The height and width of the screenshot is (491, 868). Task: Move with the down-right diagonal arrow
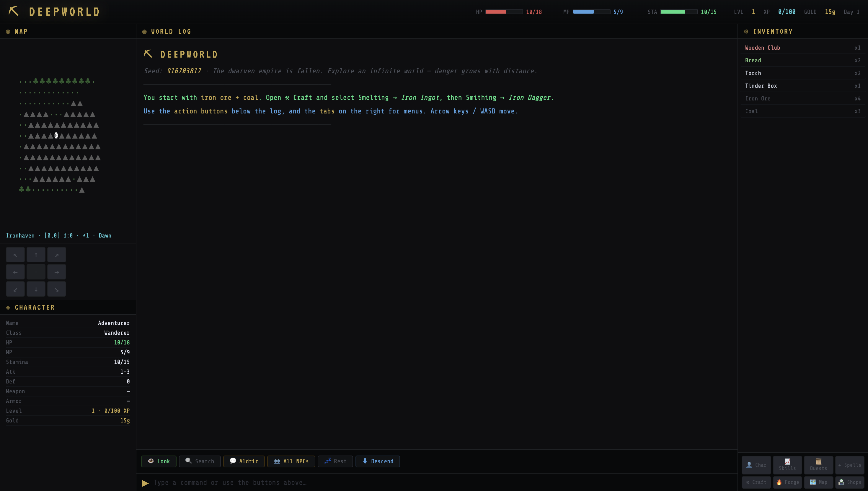[x=56, y=289]
